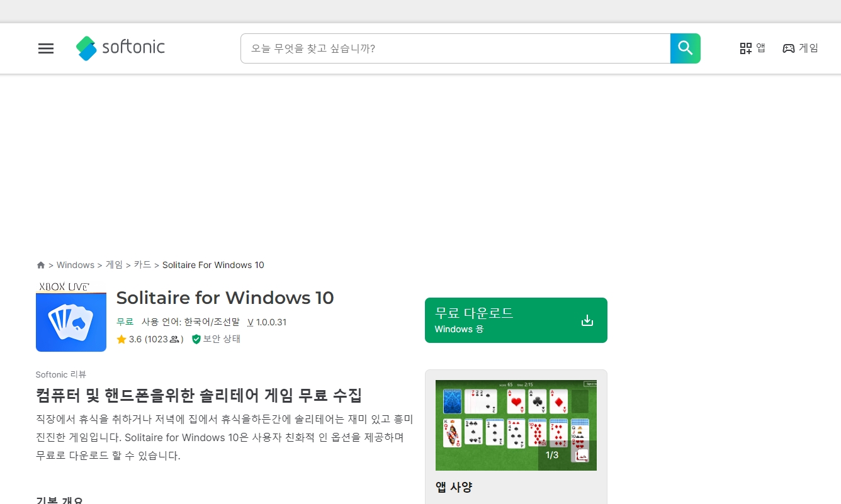Click 사용 언어: 한국어/조선말 text
841x504 pixels.
pos(191,322)
